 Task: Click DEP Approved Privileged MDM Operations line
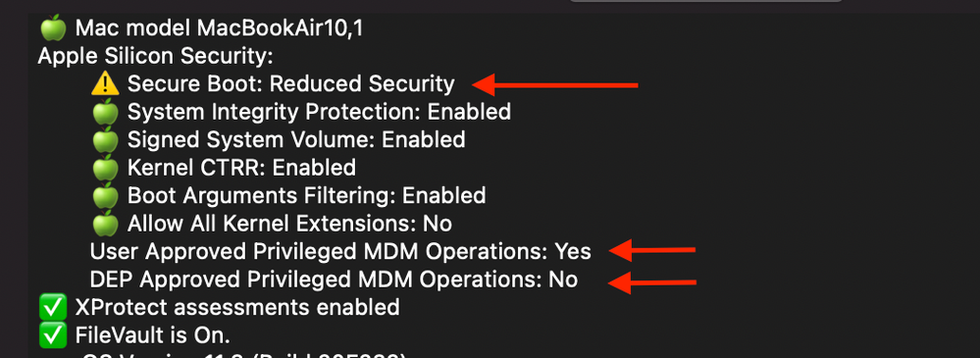(x=334, y=280)
